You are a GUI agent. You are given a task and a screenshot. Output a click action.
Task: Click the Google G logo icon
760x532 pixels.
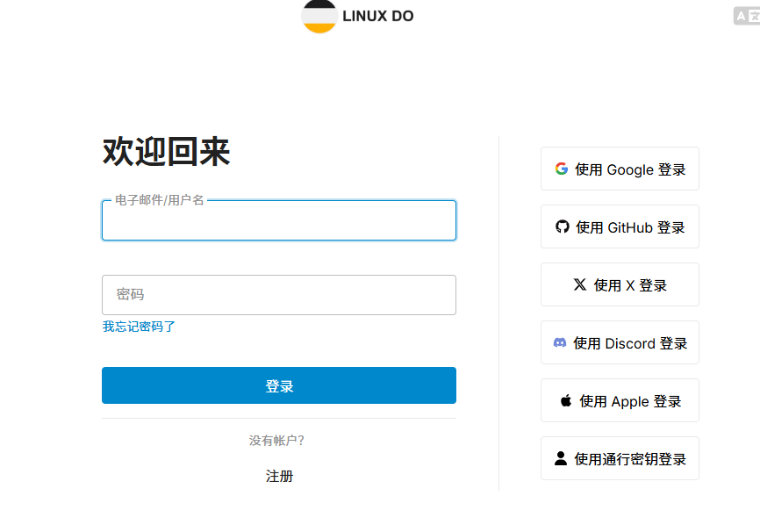click(x=562, y=169)
